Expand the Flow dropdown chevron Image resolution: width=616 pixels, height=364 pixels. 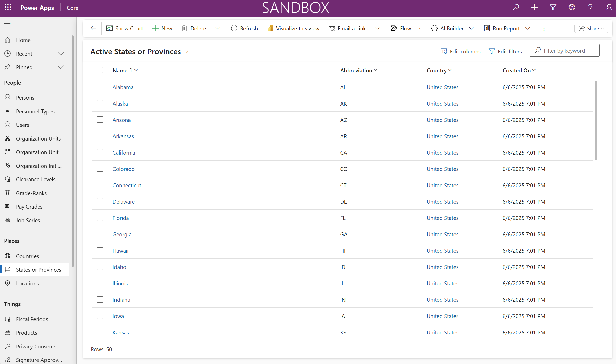pos(419,28)
